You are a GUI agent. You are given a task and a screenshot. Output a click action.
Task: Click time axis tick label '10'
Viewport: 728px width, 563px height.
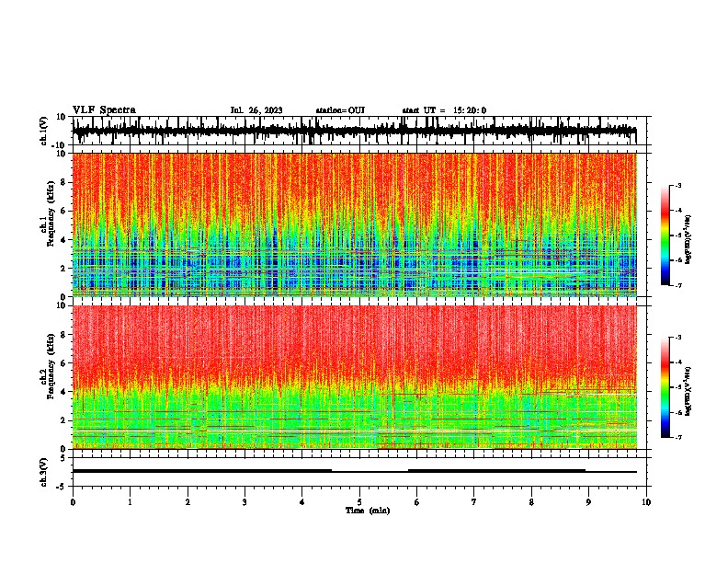(x=646, y=502)
